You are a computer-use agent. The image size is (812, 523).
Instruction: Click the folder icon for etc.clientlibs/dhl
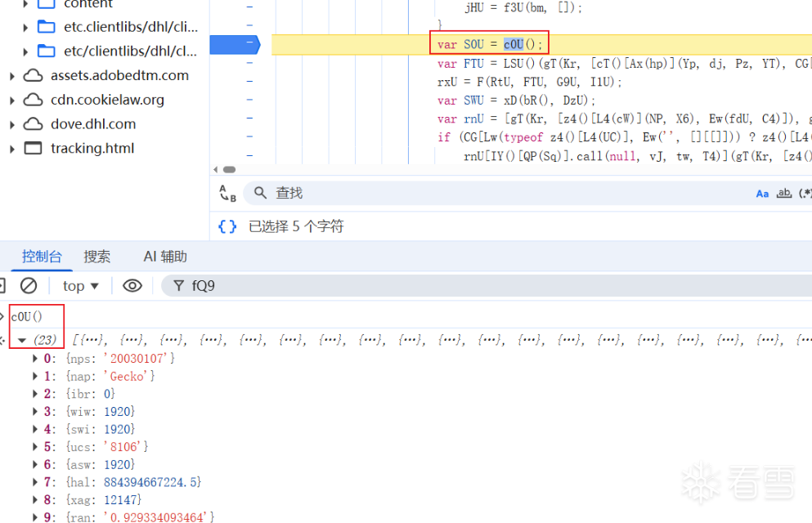(47, 27)
